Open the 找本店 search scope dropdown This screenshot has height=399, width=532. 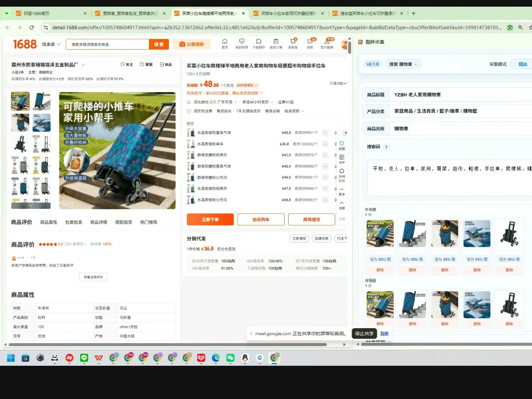(51, 44)
